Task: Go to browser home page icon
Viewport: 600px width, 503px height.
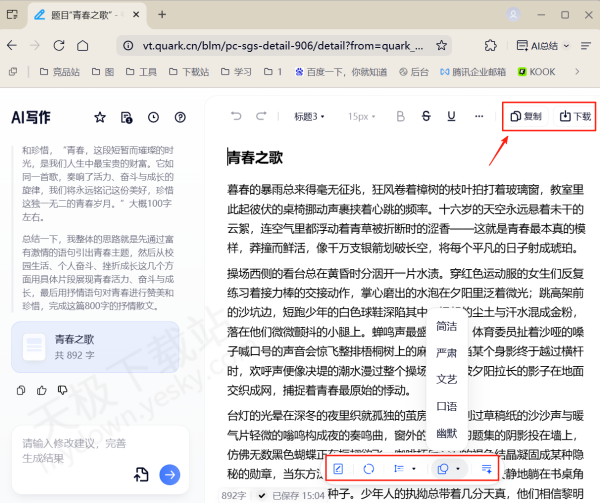Action: click(83, 46)
